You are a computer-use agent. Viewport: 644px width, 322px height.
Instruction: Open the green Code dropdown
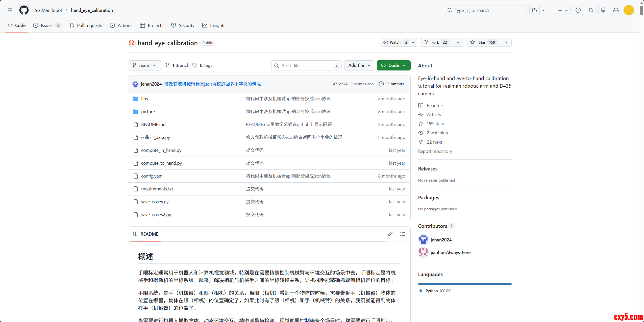click(393, 65)
